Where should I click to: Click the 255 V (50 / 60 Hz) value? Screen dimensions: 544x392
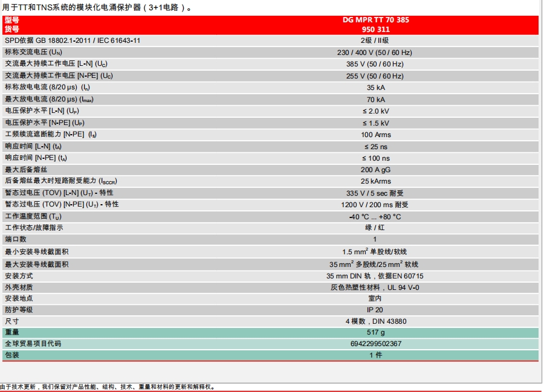(375, 76)
